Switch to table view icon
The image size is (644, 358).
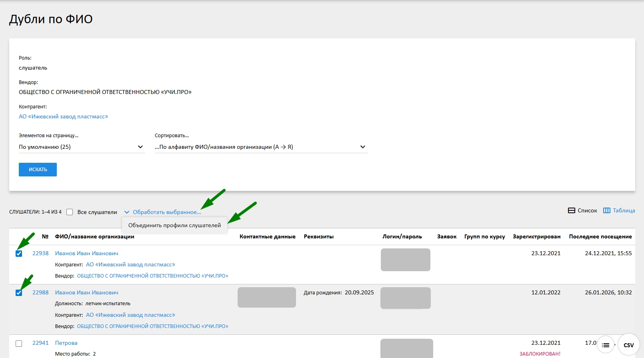pos(607,210)
